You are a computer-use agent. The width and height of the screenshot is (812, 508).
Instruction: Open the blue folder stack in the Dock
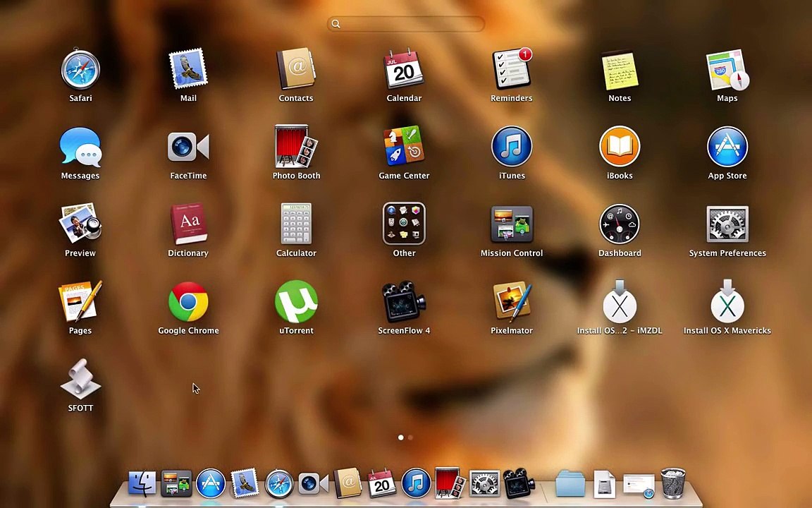click(570, 483)
